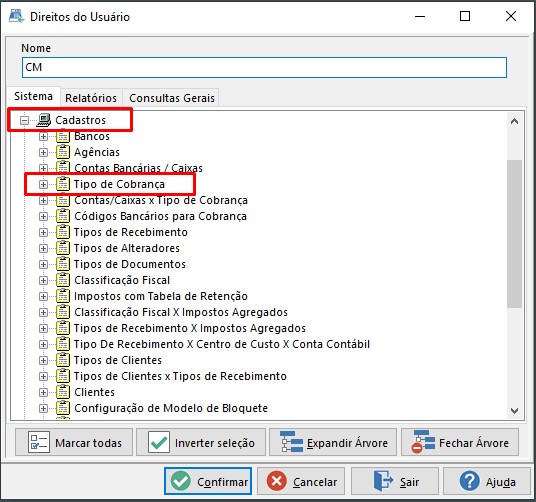
Task: Confirm the user rights changes
Action: pos(208,481)
